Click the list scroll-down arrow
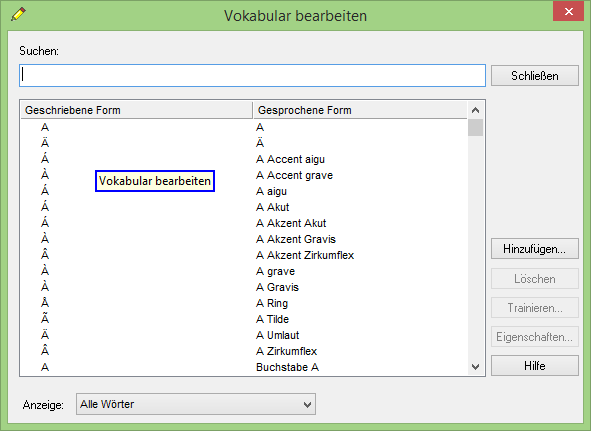The height and width of the screenshot is (431, 591). (475, 367)
